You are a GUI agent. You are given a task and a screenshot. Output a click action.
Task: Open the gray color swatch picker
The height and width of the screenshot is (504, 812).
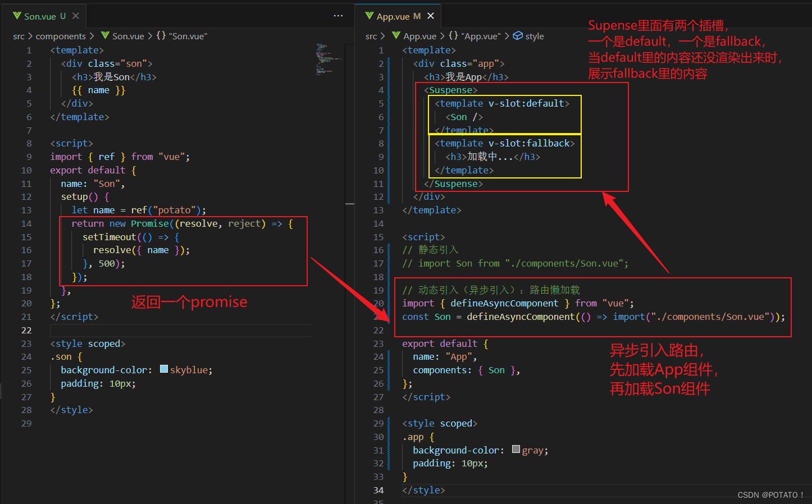(516, 449)
